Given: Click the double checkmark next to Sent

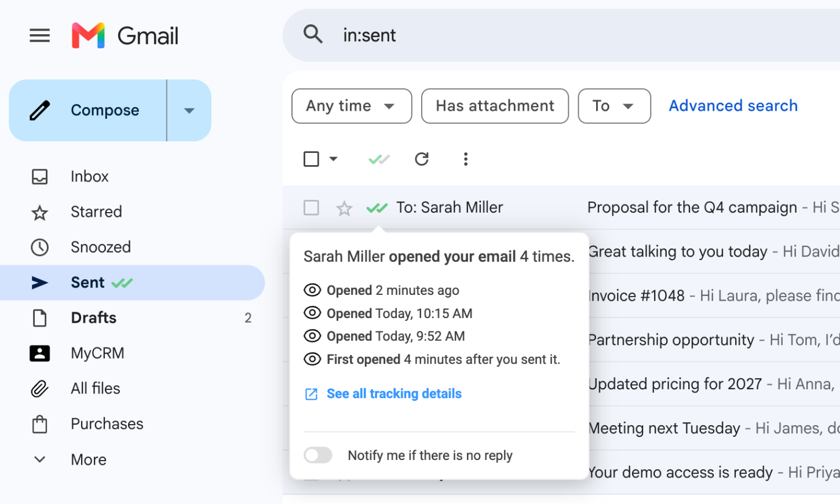Looking at the screenshot, I should point(122,283).
